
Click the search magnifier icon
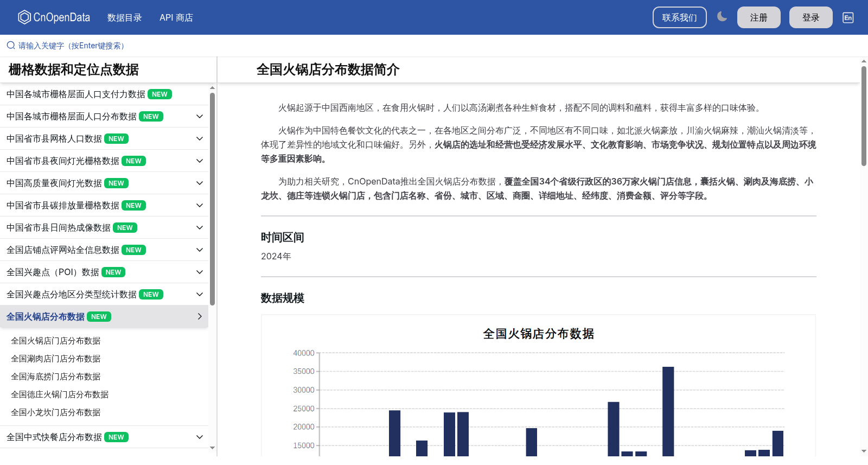pos(11,46)
